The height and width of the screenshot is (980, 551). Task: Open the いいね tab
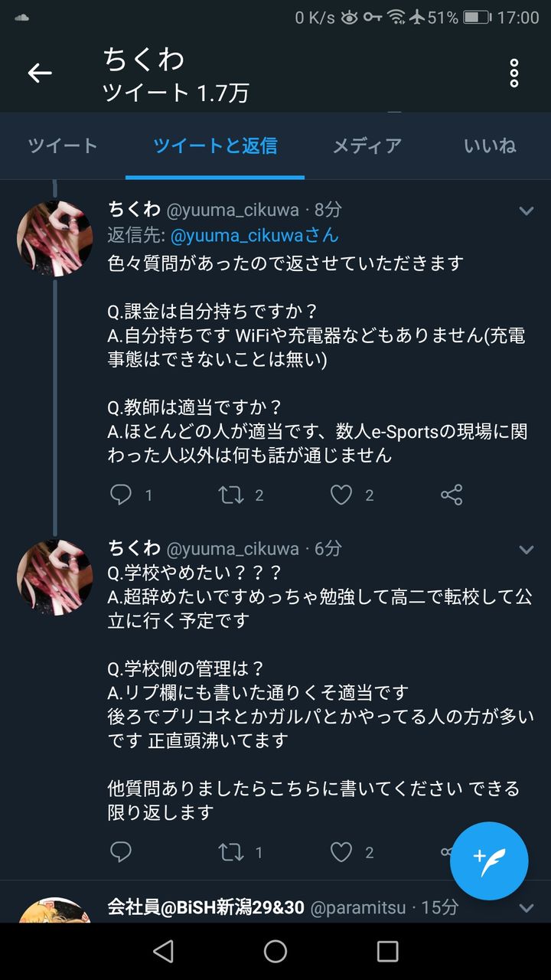[490, 145]
